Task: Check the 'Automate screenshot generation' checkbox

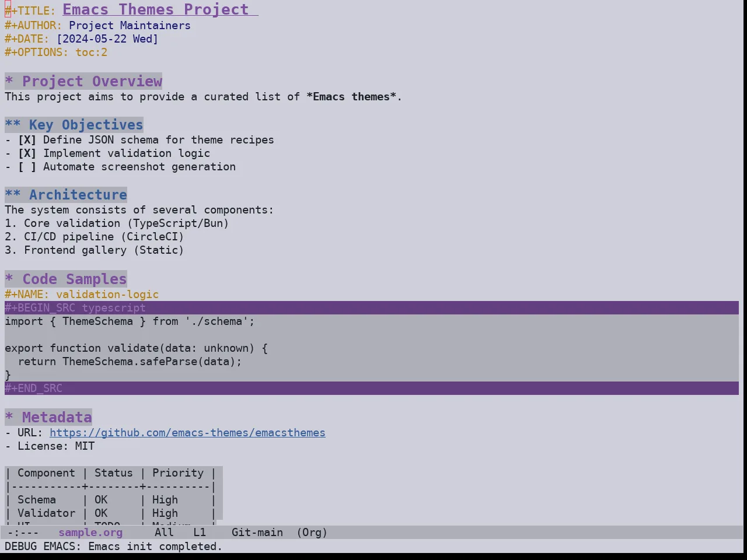Action: pyautogui.click(x=27, y=167)
